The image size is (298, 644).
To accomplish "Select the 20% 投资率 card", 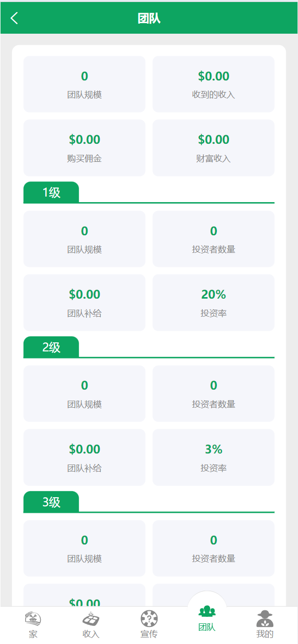I will click(x=213, y=303).
